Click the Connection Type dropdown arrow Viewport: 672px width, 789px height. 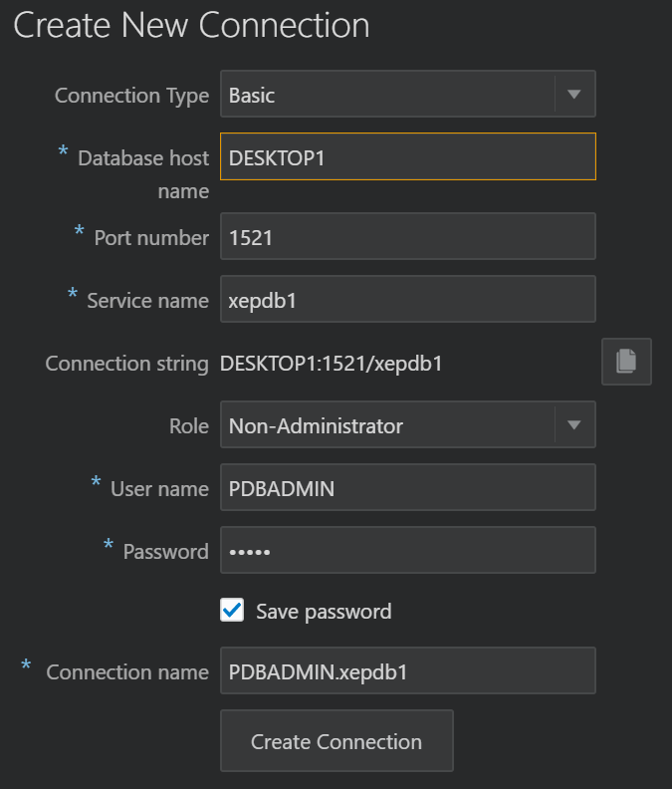pyautogui.click(x=573, y=96)
